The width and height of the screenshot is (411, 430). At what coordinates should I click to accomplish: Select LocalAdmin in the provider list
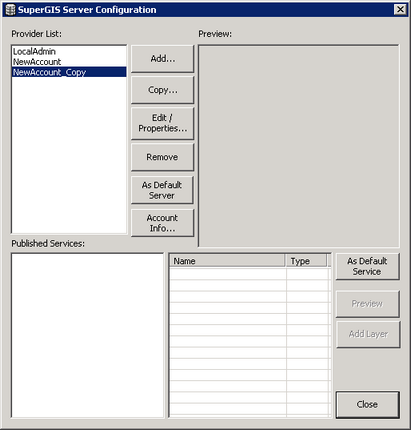[69, 51]
